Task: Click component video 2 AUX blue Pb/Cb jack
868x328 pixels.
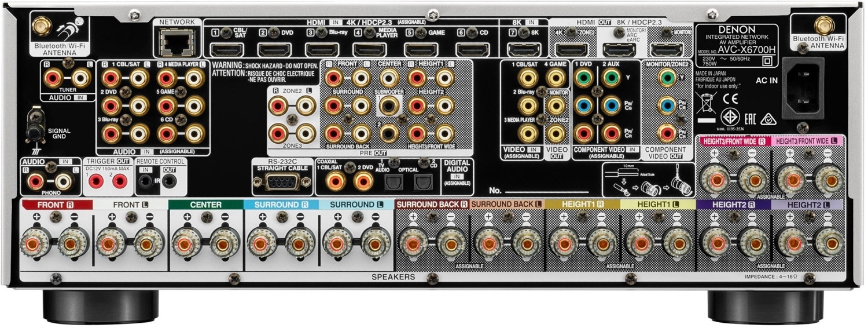Action: pos(611,105)
